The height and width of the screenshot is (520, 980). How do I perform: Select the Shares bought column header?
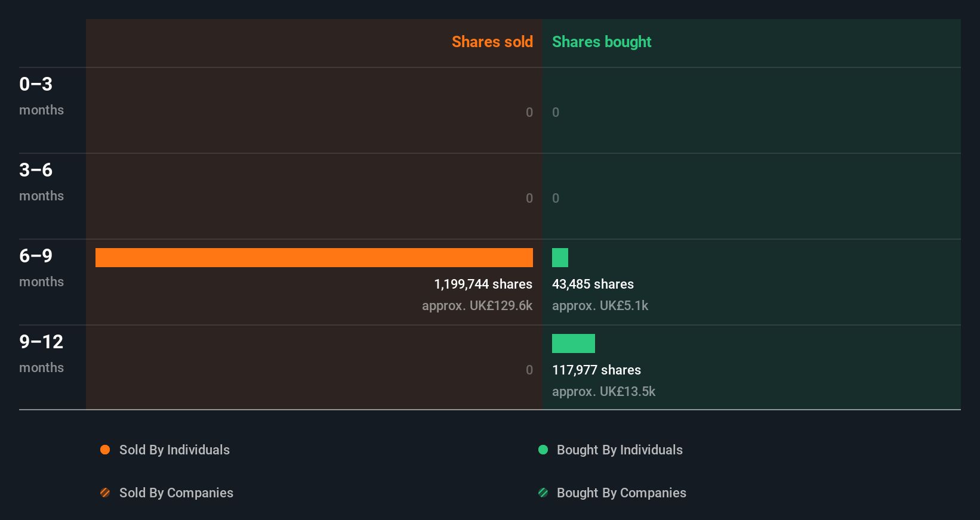602,42
